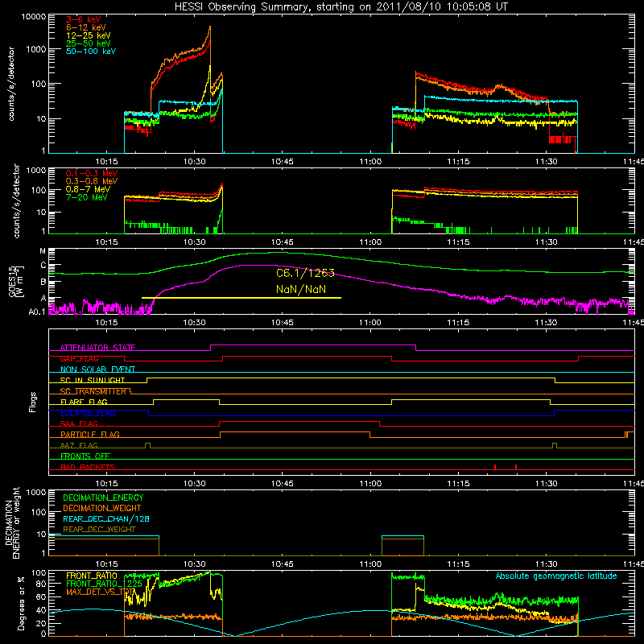Click the FRONT_RATIO_1225 legend label

104,584
